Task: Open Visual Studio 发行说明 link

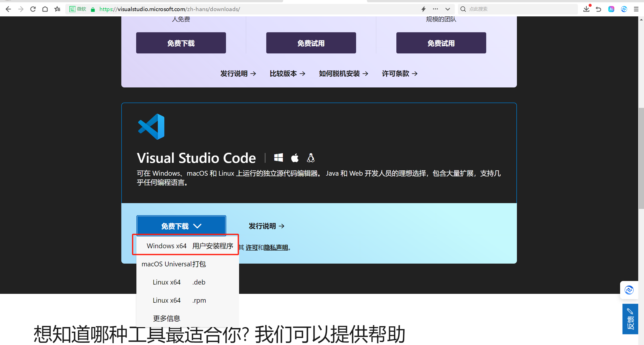Action: [238, 74]
